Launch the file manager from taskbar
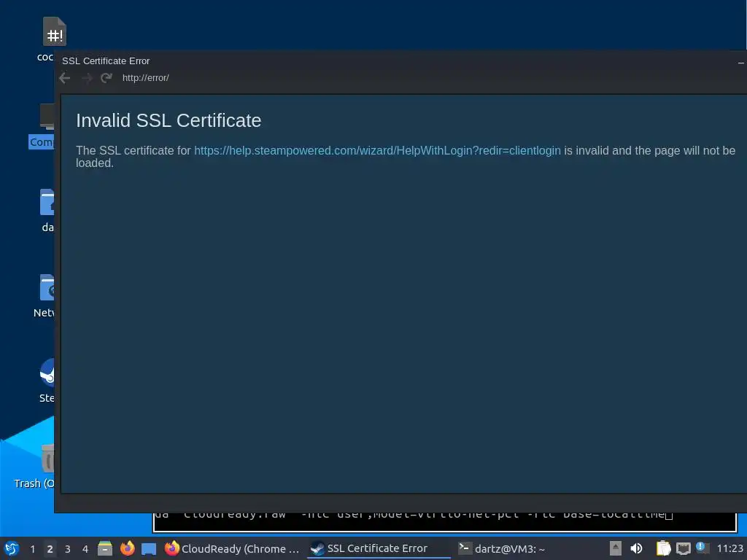The height and width of the screenshot is (560, 747). [x=105, y=548]
